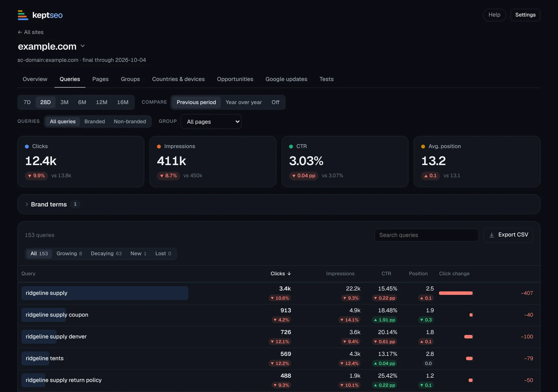The height and width of the screenshot is (392, 558).
Task: Compare with Previous period
Action: (x=196, y=102)
